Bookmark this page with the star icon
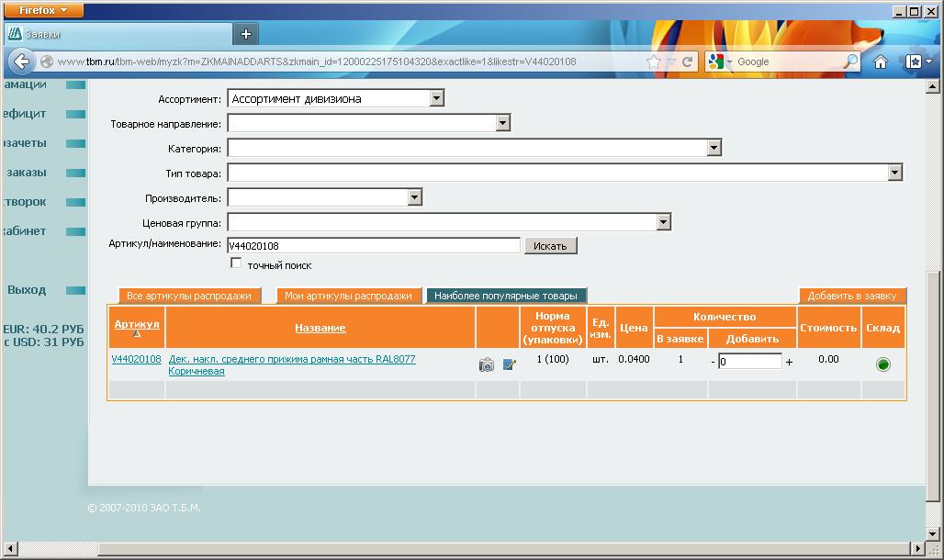Viewport: 944px width, 560px height. click(x=654, y=62)
